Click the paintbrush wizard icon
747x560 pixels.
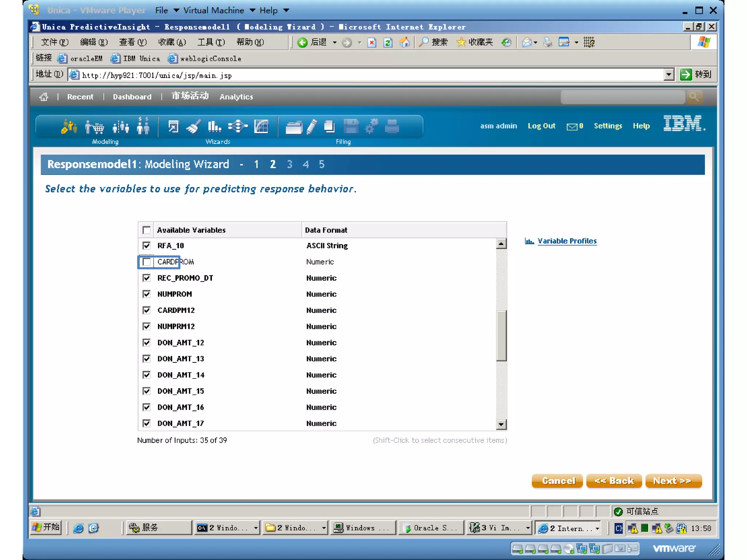click(193, 127)
